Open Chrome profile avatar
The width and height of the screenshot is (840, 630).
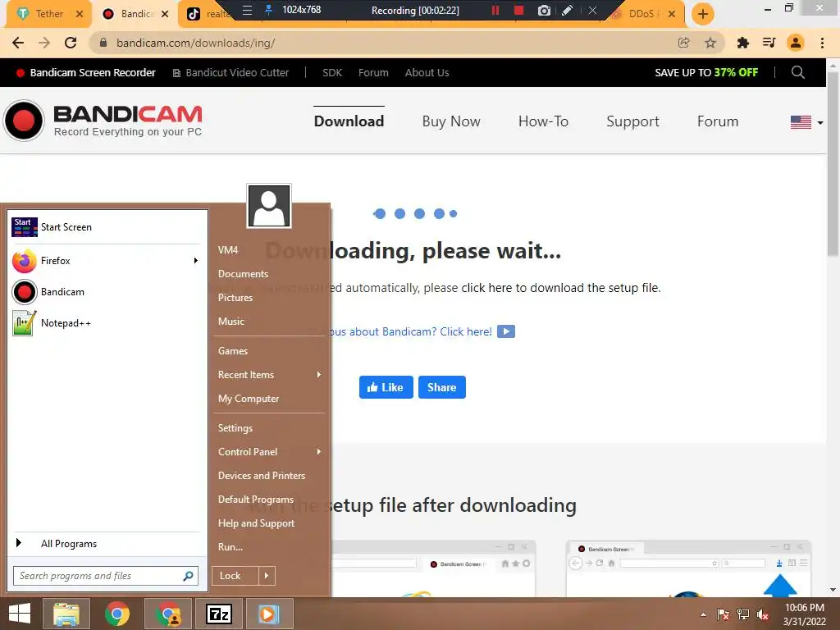pyautogui.click(x=796, y=43)
